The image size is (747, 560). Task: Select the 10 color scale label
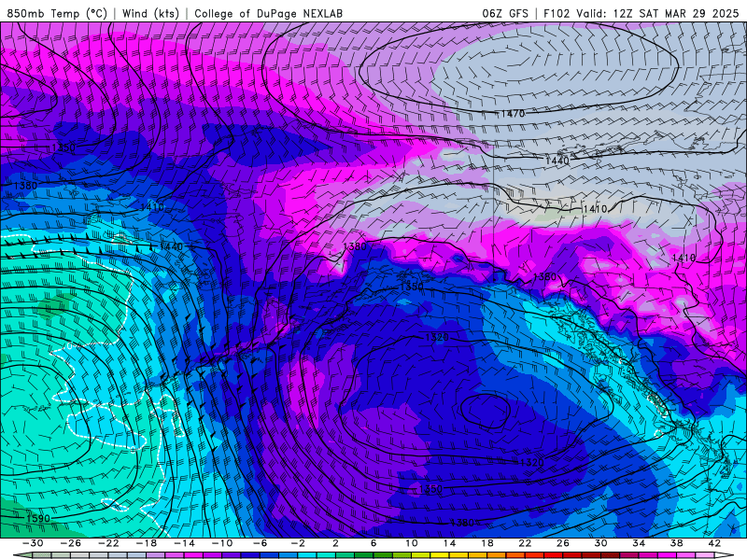(x=412, y=543)
